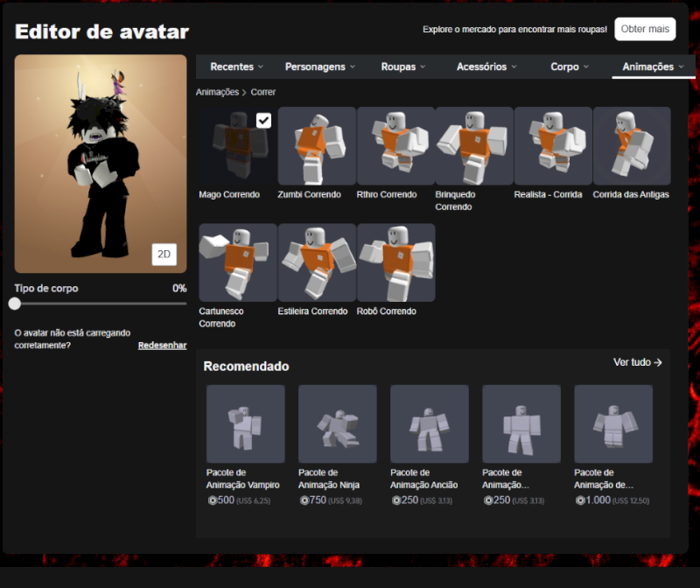Select the Corrida das Antigas thumbnail
The image size is (700, 588).
click(632, 145)
